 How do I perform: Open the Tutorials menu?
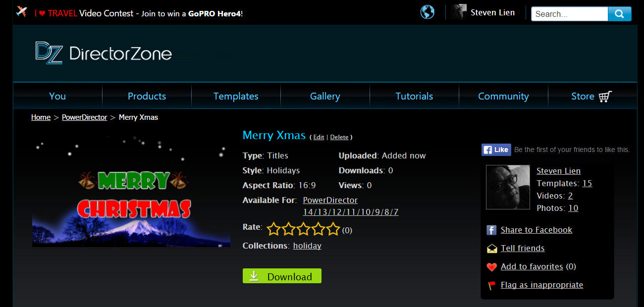[x=414, y=96]
